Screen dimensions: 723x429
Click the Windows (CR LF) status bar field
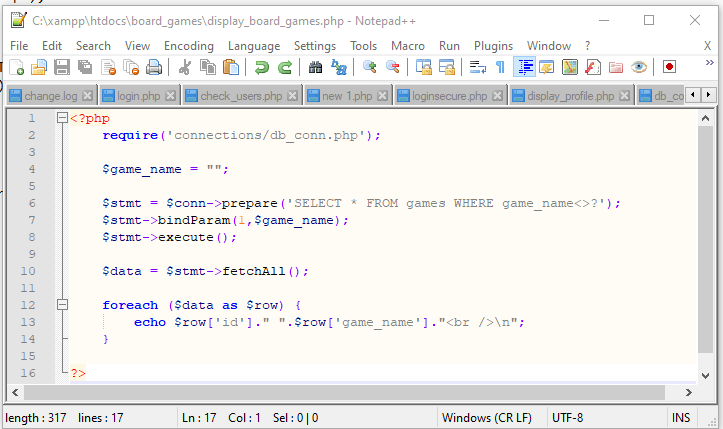point(485,416)
